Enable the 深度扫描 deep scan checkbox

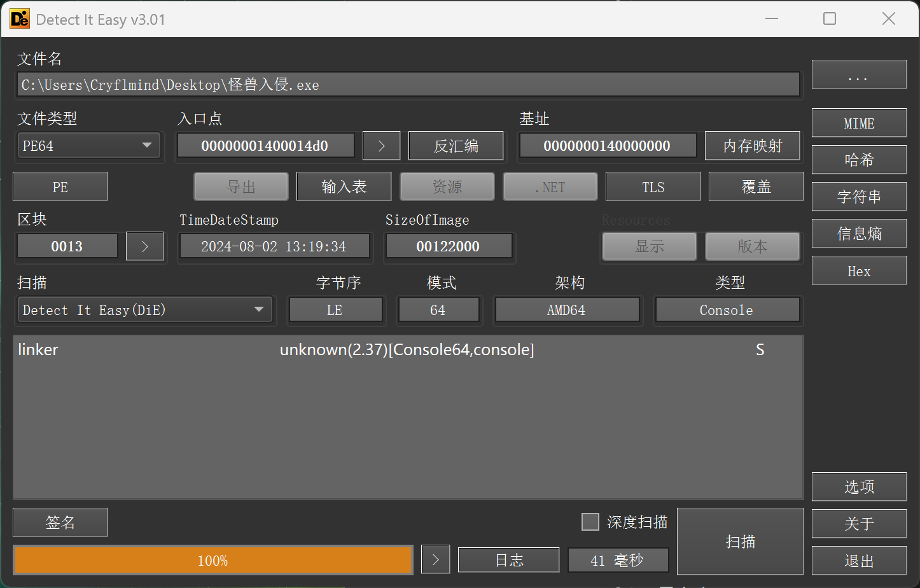(590, 522)
